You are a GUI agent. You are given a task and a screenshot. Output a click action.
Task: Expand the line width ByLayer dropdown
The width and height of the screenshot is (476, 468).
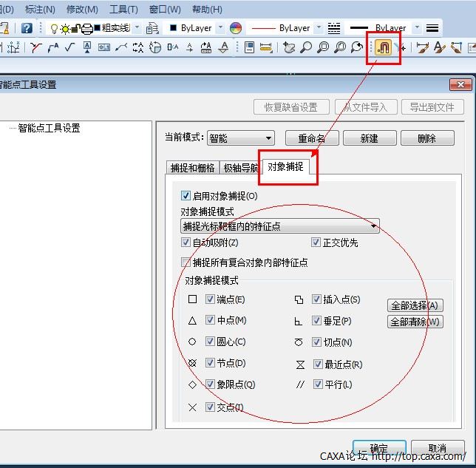click(417, 27)
